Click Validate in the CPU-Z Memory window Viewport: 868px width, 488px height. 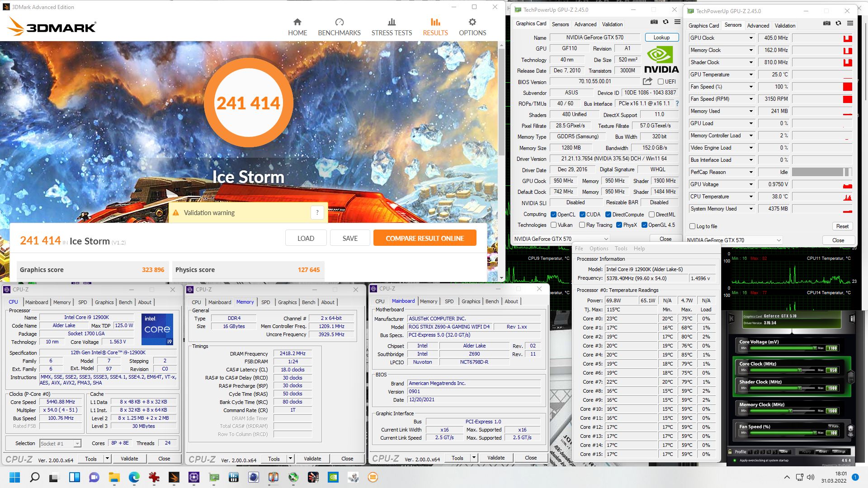[312, 459]
